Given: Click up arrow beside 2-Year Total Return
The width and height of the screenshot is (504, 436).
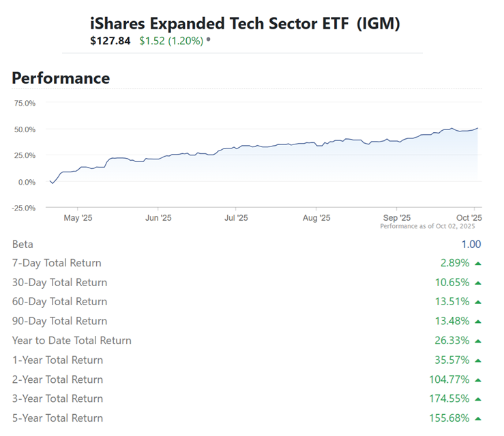Looking at the screenshot, I should click(478, 379).
